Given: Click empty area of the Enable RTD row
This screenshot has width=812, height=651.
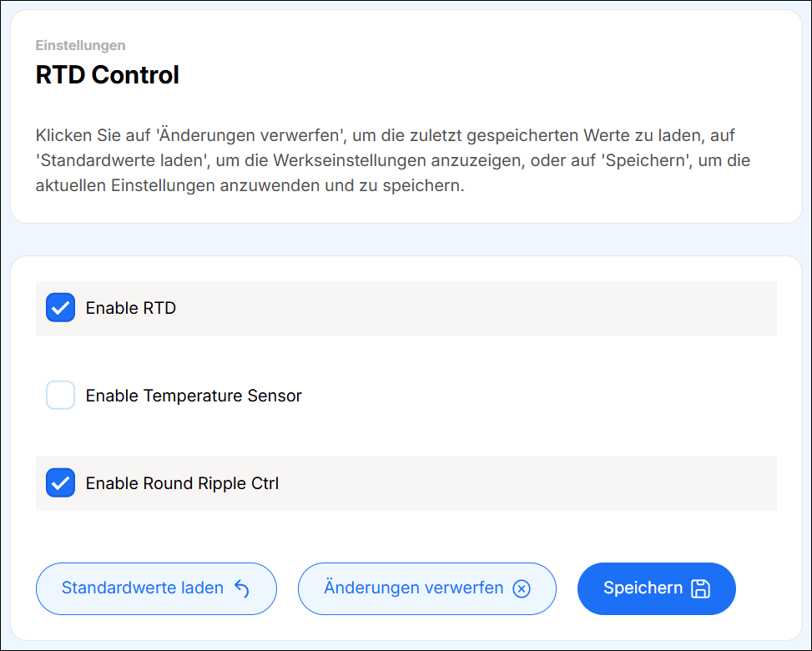Looking at the screenshot, I should click(501, 308).
